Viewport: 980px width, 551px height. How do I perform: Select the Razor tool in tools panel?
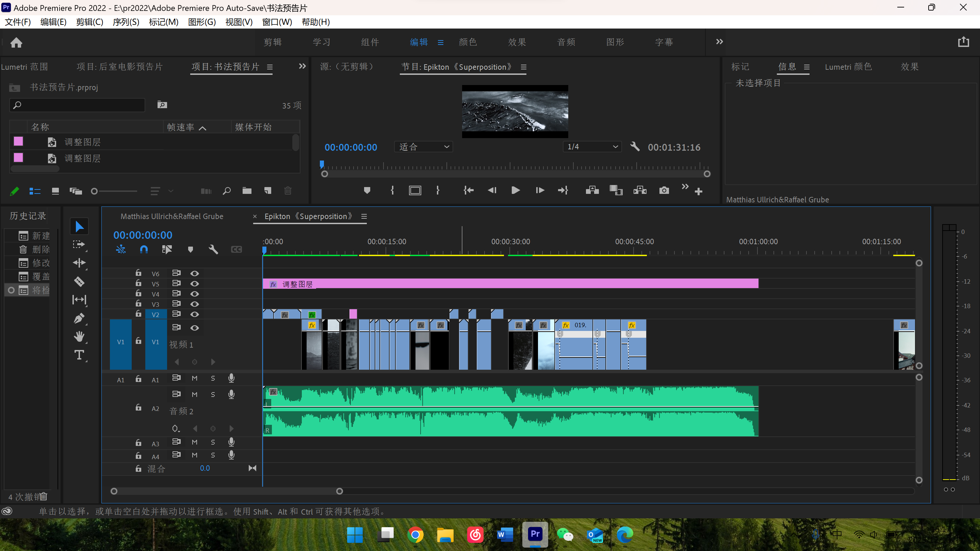(79, 281)
